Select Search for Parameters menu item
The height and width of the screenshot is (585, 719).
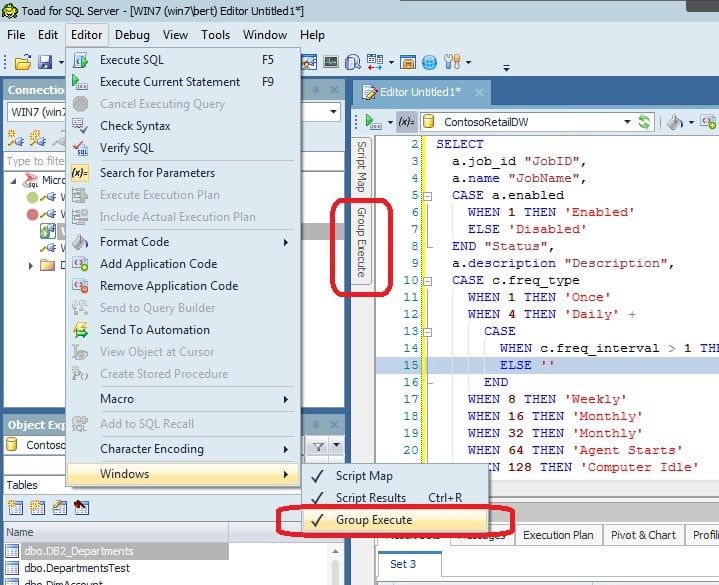click(183, 173)
